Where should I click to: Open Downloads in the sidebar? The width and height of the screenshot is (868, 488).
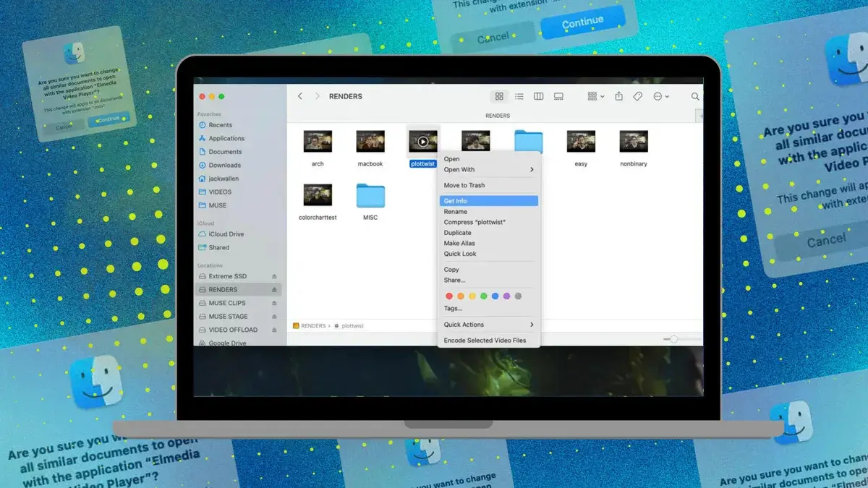coord(224,166)
